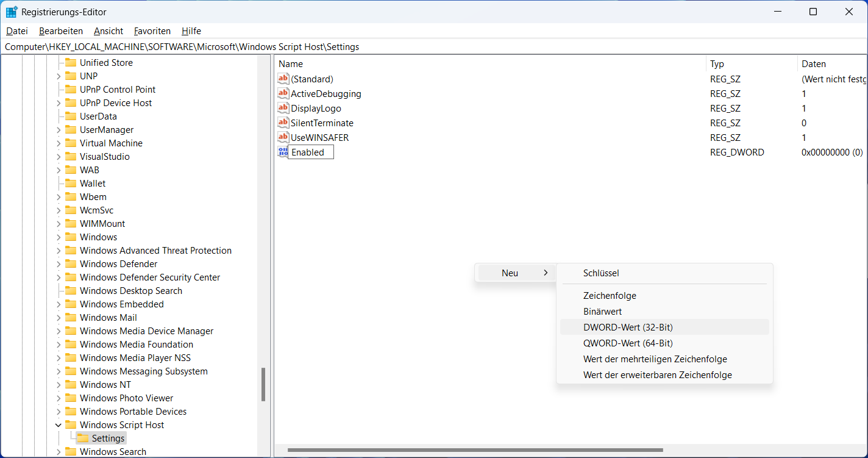
Task: Open the Bearbeiten menu
Action: point(61,30)
